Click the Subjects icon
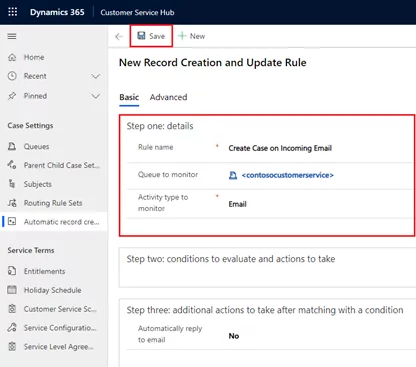Screen dimensions: 416x367 (x=12, y=184)
